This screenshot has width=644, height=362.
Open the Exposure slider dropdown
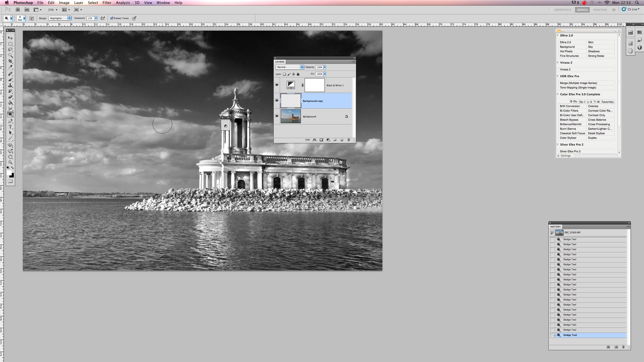[x=96, y=18]
